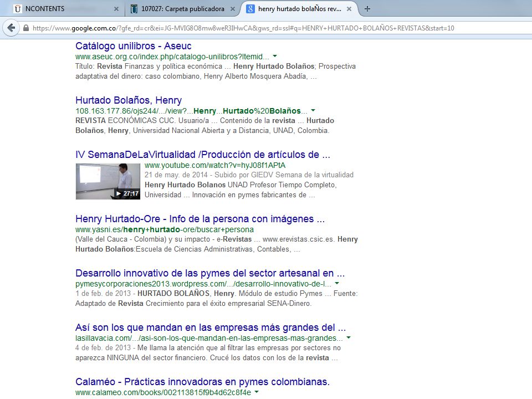The height and width of the screenshot is (399, 532).
Task: Click '1 de feb. de 2013' date text
Action: pos(103,294)
